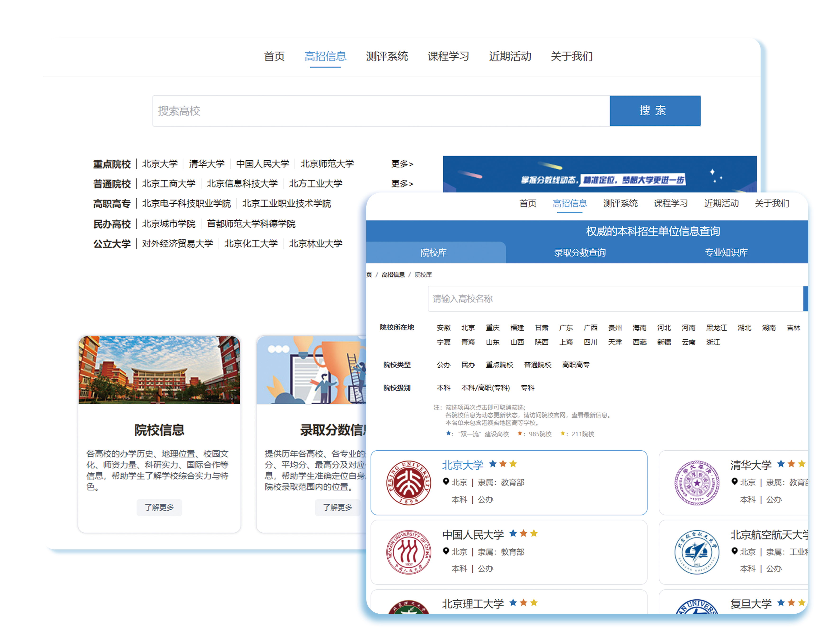Click the Renmin University logo
The width and height of the screenshot is (840, 644).
pos(408,552)
